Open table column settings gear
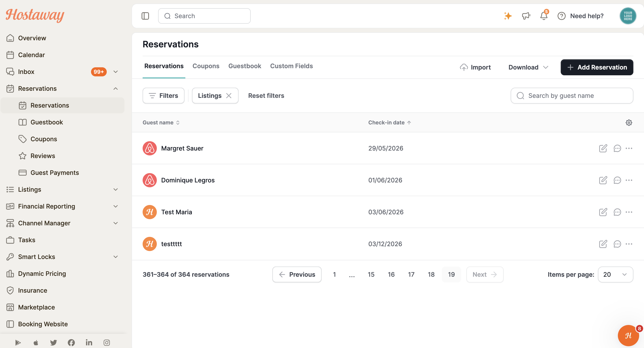This screenshot has width=644, height=348. [629, 122]
